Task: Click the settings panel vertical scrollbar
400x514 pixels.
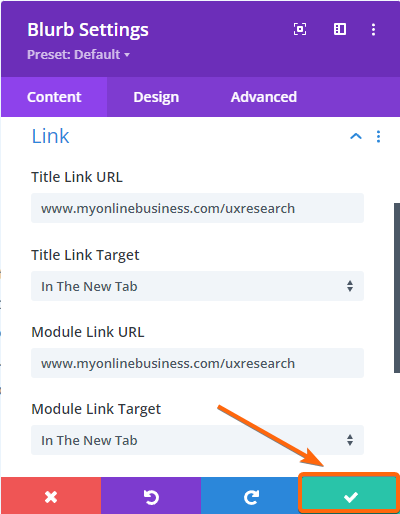Action: point(397,288)
